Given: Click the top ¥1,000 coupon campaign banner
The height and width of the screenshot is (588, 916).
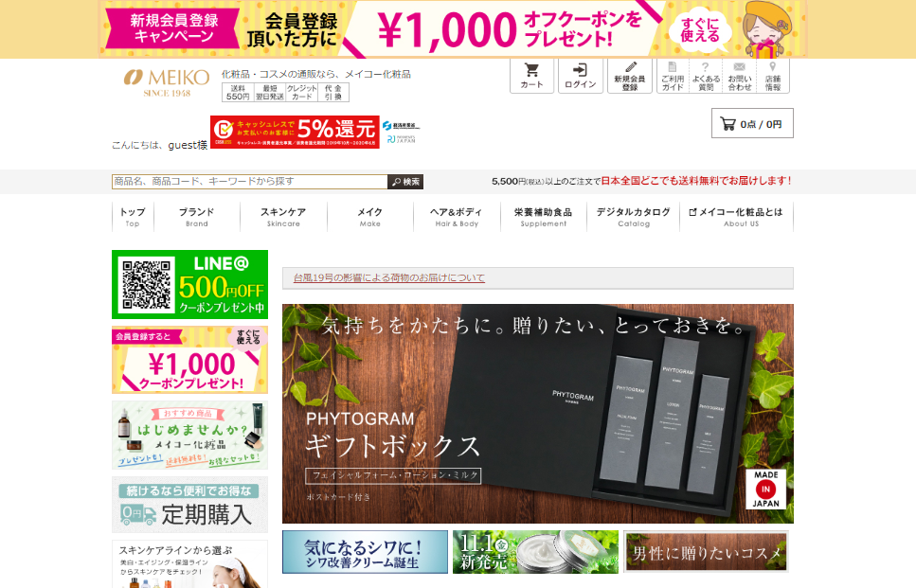Looking at the screenshot, I should (453, 29).
